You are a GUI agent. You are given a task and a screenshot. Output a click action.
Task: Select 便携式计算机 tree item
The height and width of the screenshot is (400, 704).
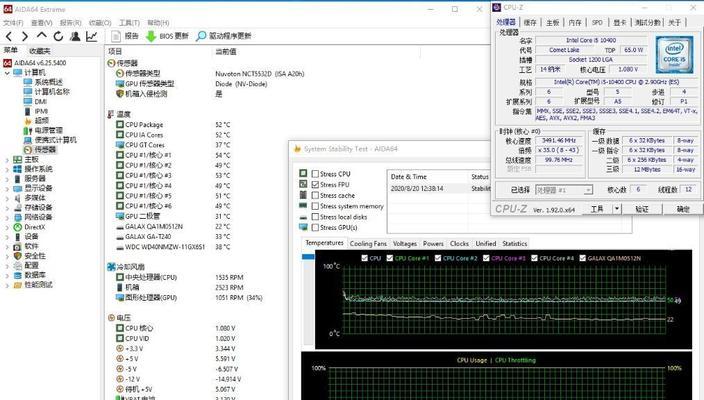[x=50, y=140]
